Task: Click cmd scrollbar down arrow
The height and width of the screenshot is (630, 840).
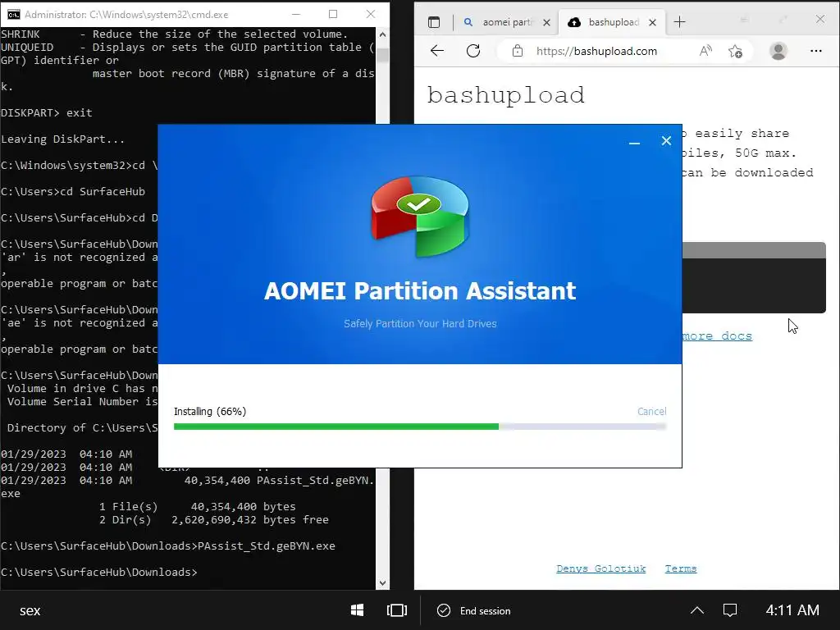Action: (382, 583)
